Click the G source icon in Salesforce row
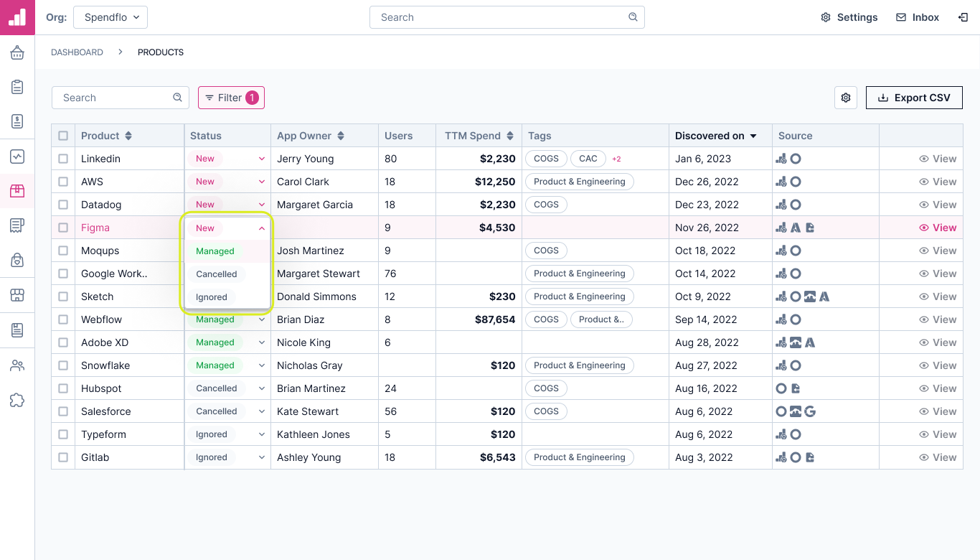 click(x=810, y=411)
